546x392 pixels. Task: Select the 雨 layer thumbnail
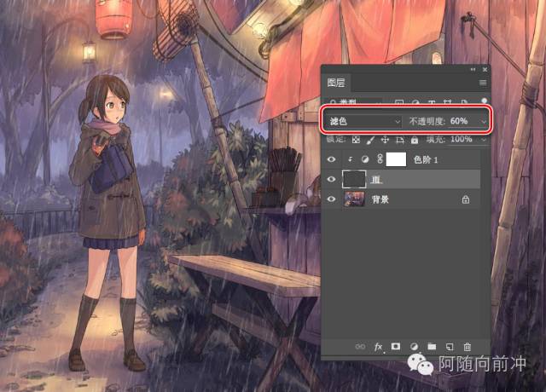click(x=353, y=179)
